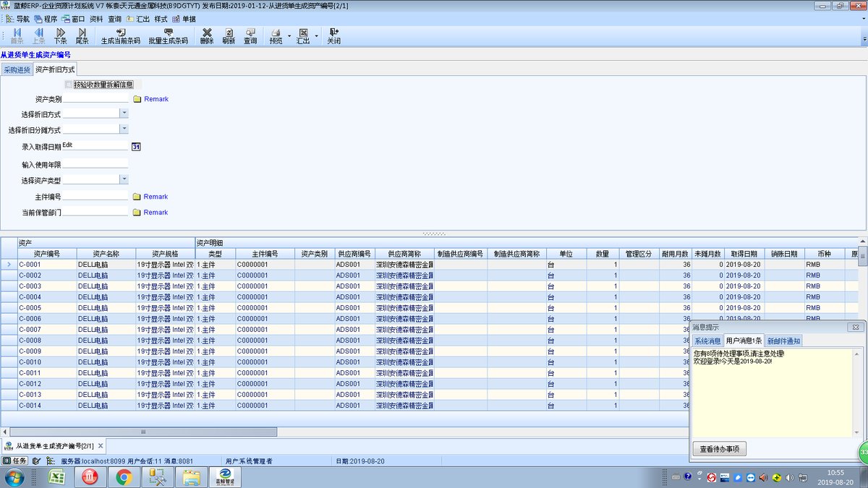Expand 选择折旧分摊方式 dropdown

(x=124, y=129)
